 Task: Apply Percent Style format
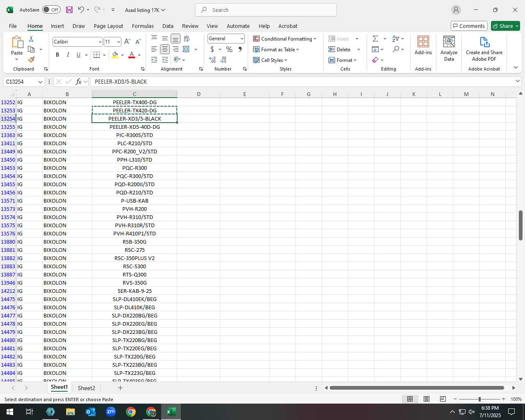(x=229, y=49)
